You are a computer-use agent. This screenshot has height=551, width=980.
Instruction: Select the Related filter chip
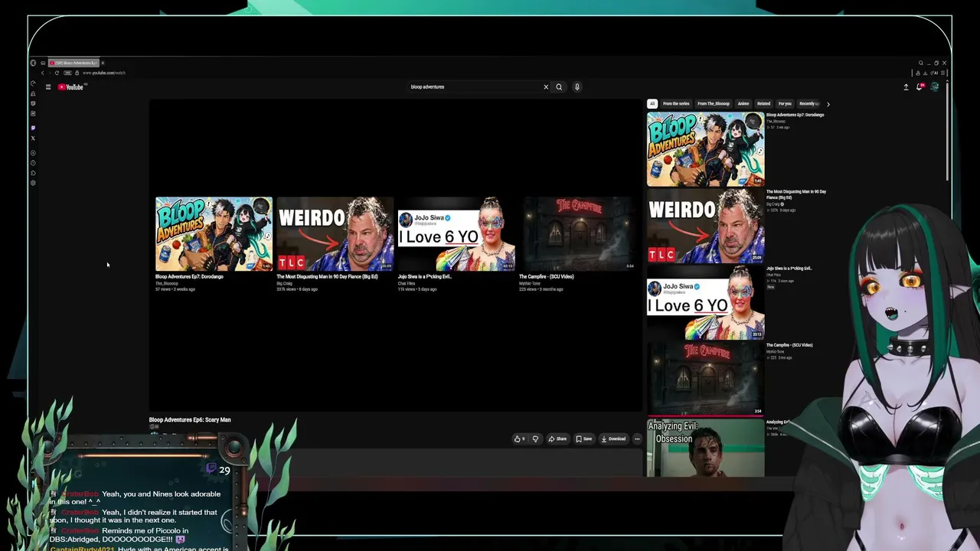763,103
